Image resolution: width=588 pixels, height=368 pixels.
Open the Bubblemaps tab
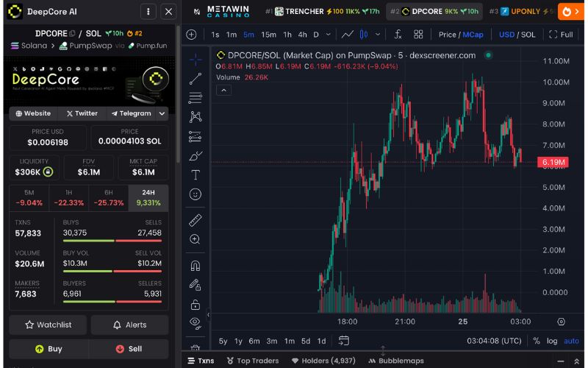(x=395, y=361)
